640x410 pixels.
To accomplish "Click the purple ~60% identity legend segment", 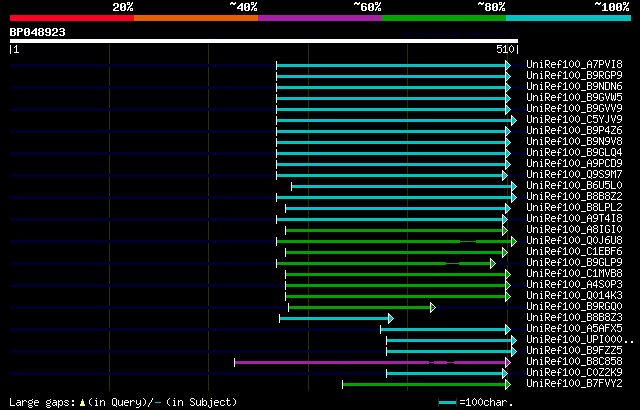I will click(320, 18).
